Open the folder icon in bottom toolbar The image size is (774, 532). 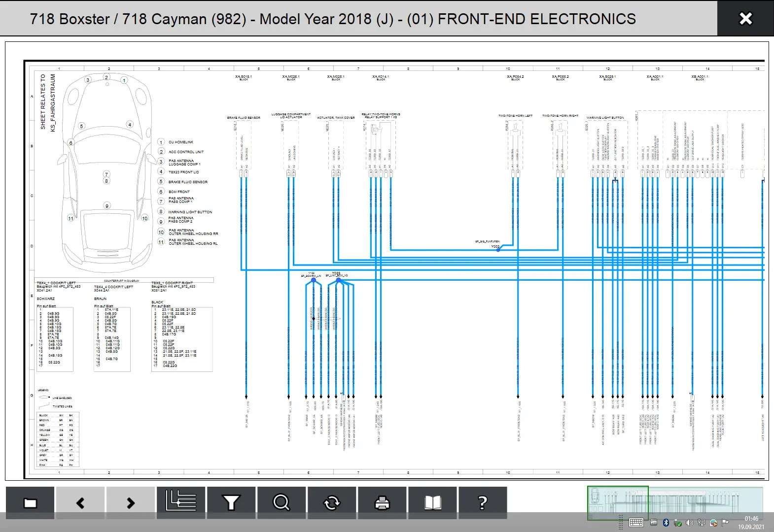pyautogui.click(x=30, y=503)
